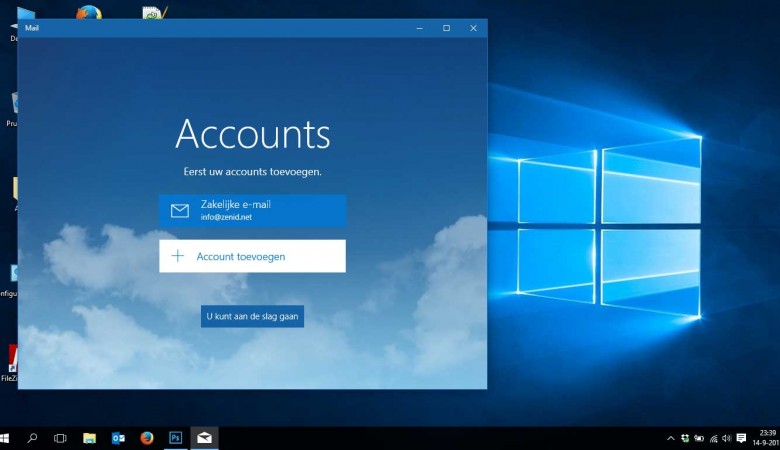Select the Firefox desktop shortcut icon

coord(89,12)
